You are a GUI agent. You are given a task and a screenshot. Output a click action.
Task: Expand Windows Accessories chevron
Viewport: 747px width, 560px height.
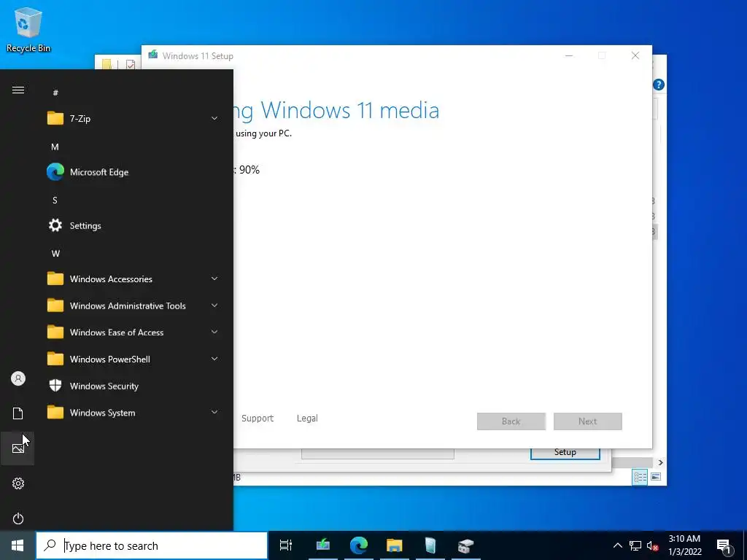click(x=214, y=279)
